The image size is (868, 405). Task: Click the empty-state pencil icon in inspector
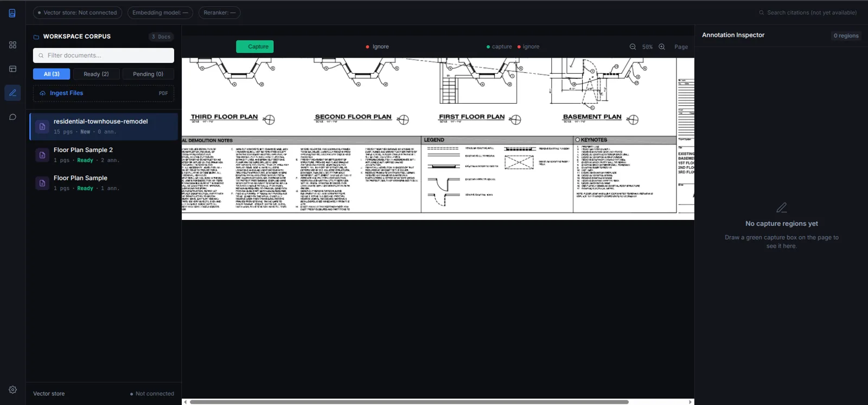[782, 208]
